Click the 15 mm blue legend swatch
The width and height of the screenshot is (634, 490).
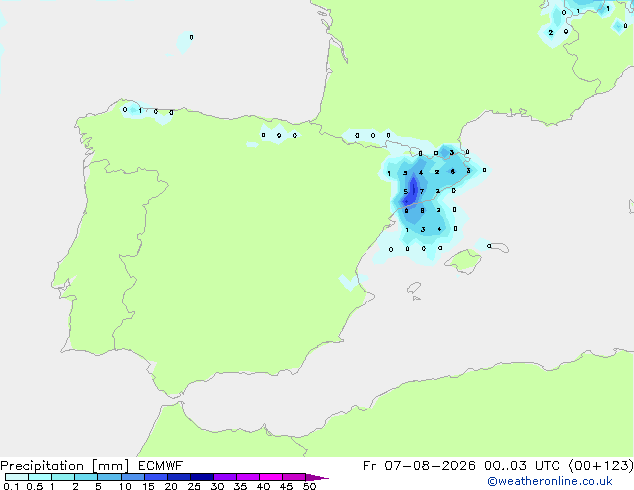(156, 477)
